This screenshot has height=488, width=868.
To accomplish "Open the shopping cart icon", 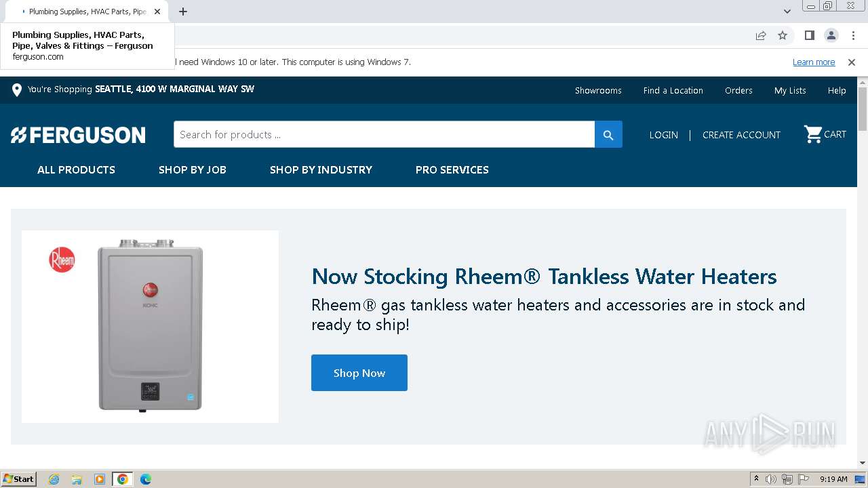I will 813,134.
